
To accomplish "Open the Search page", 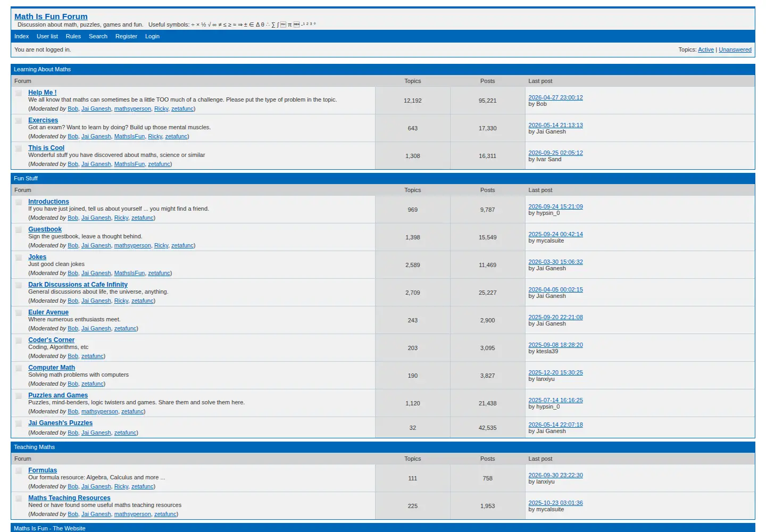I will 98,36.
